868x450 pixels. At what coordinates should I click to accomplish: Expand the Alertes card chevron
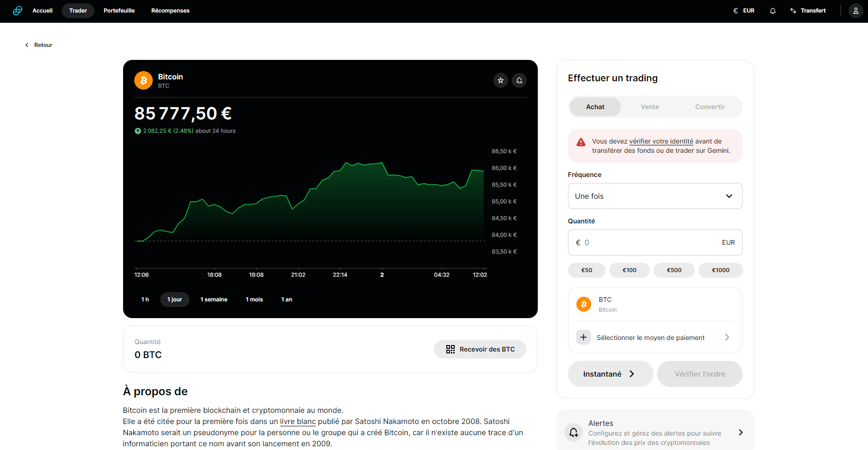[741, 432]
